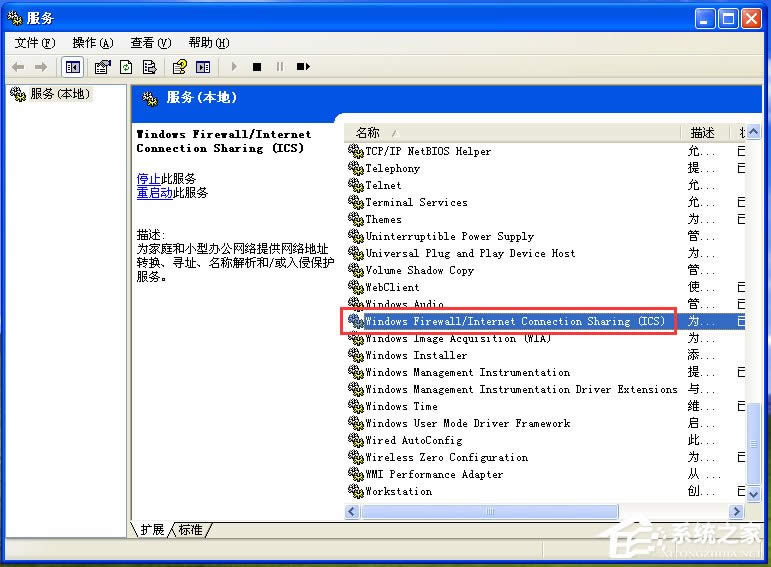Image resolution: width=771 pixels, height=567 pixels.
Task: Click the 停止 link to stop the service
Action: click(x=148, y=179)
